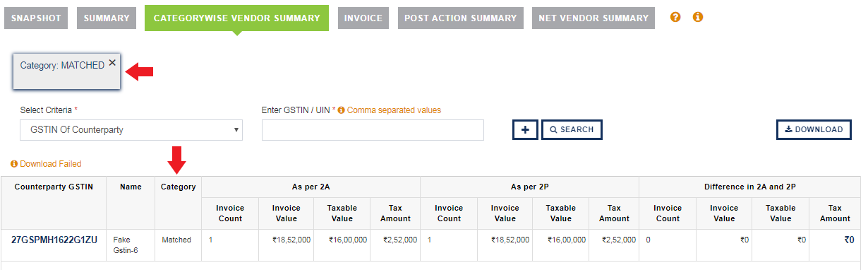
Task: Select the Categorywise Vendor Summary tab
Action: (x=236, y=18)
